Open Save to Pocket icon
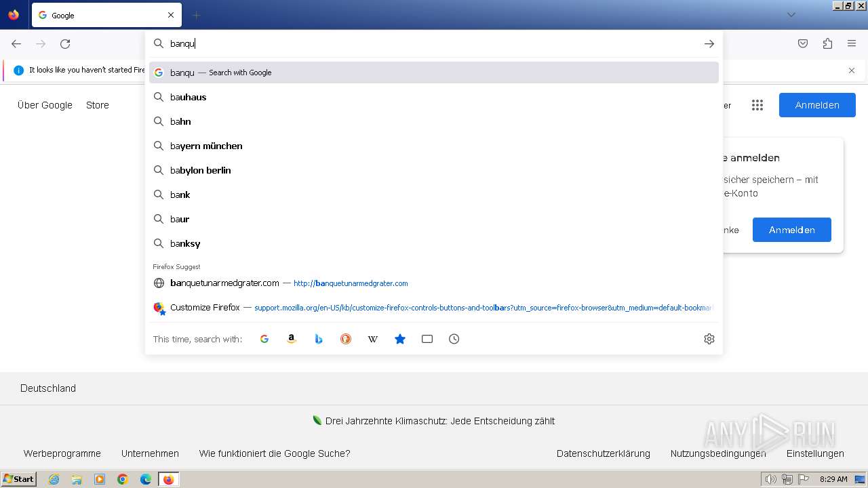Viewport: 868px width, 488px height. [x=803, y=44]
